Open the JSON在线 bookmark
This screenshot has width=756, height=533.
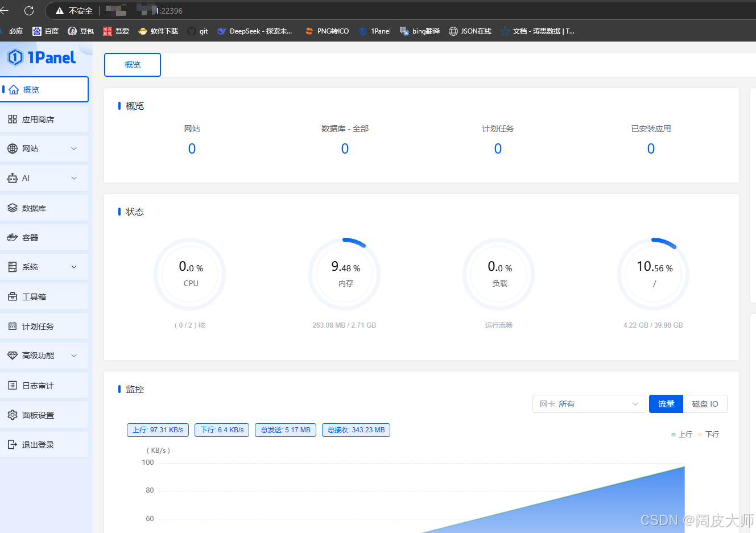pos(470,31)
